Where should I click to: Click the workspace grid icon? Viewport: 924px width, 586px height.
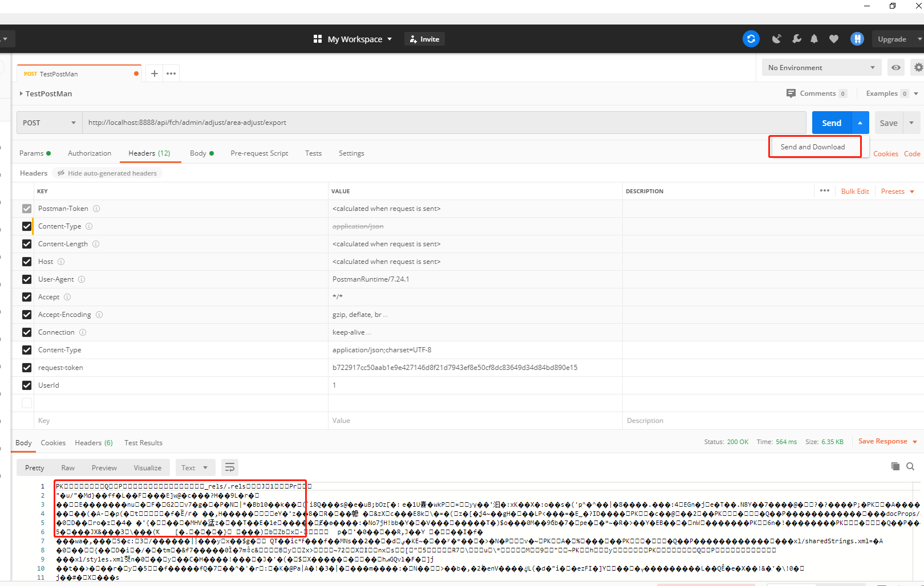pyautogui.click(x=318, y=39)
